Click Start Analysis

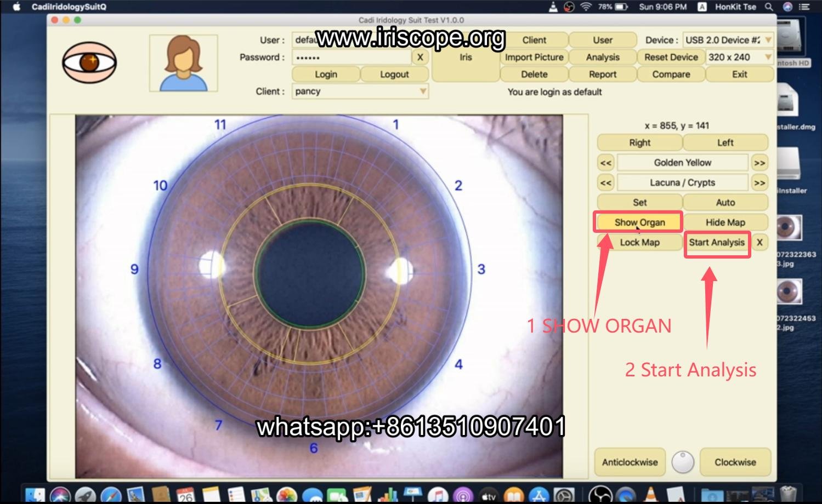pos(717,242)
